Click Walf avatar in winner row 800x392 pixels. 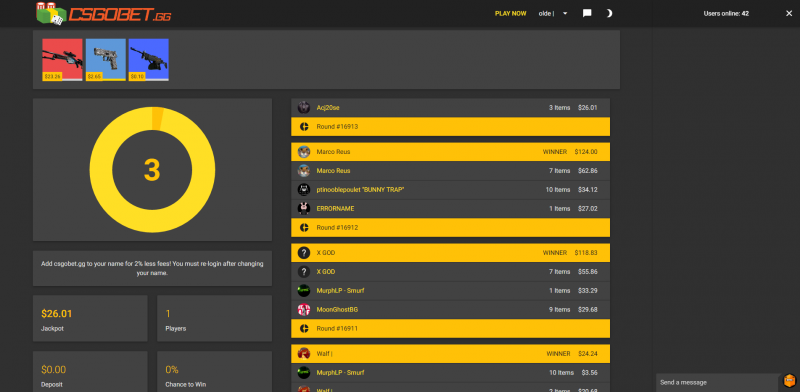tap(304, 353)
